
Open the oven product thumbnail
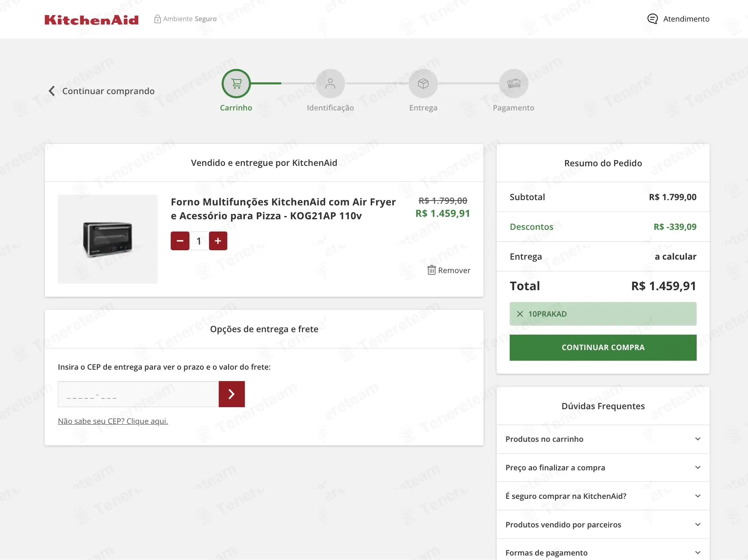(108, 239)
